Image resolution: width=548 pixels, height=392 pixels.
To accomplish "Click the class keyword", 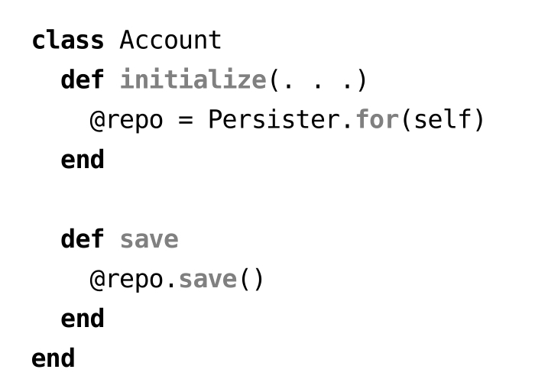I will click(x=67, y=40).
